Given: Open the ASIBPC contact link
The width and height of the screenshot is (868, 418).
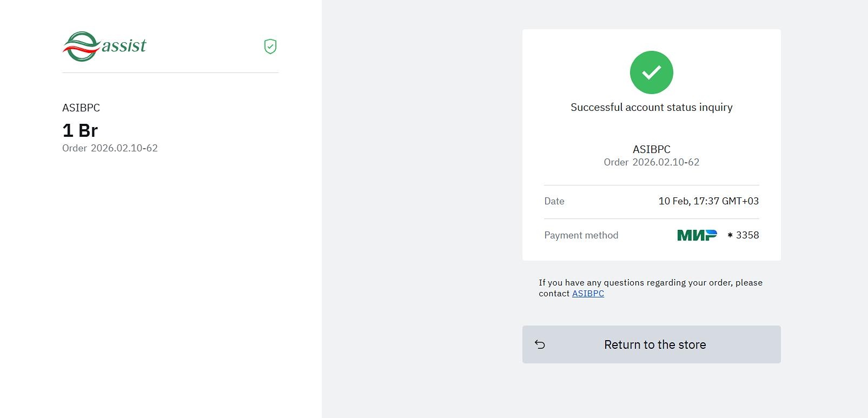Looking at the screenshot, I should [x=588, y=293].
